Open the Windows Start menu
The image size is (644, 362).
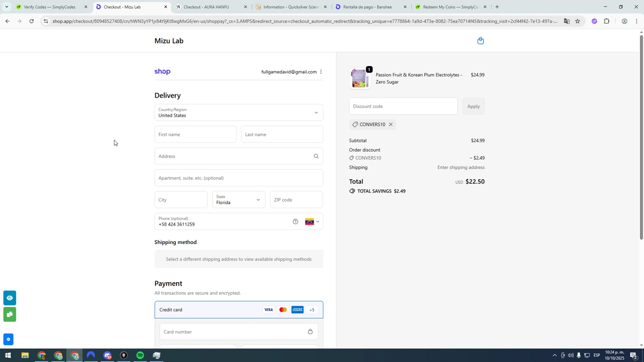click(7, 356)
